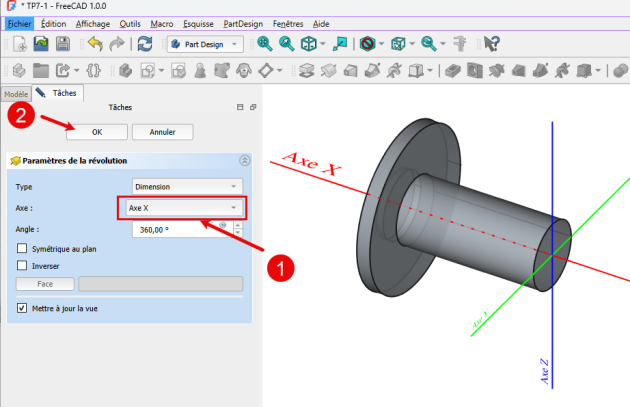Enable Symétrique au plan checkbox
This screenshot has height=407, width=630.
click(x=23, y=248)
